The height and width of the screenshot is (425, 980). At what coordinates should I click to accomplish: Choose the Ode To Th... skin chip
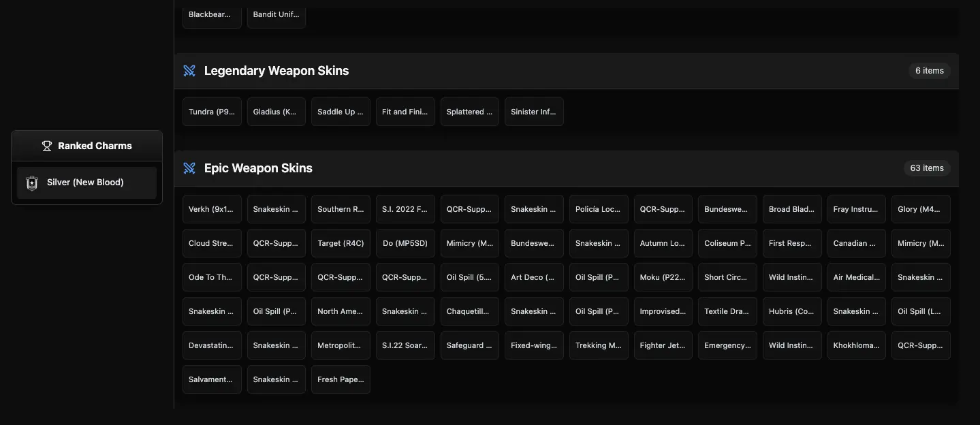(x=212, y=277)
